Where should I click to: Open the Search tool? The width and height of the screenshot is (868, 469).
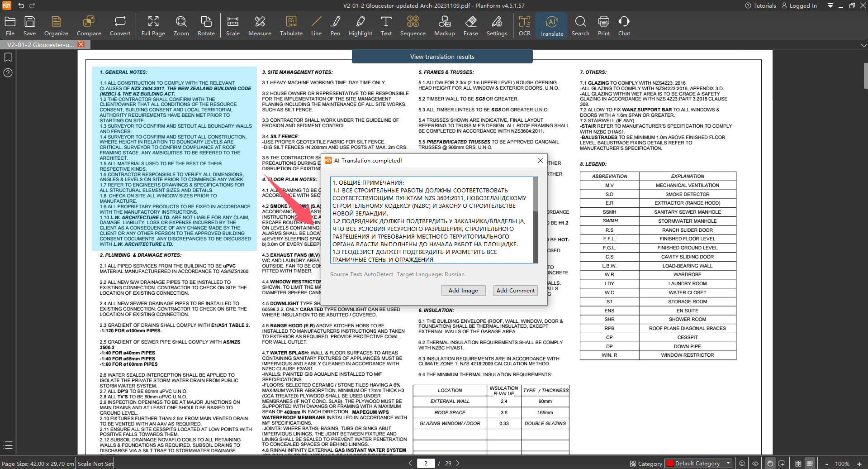click(580, 26)
